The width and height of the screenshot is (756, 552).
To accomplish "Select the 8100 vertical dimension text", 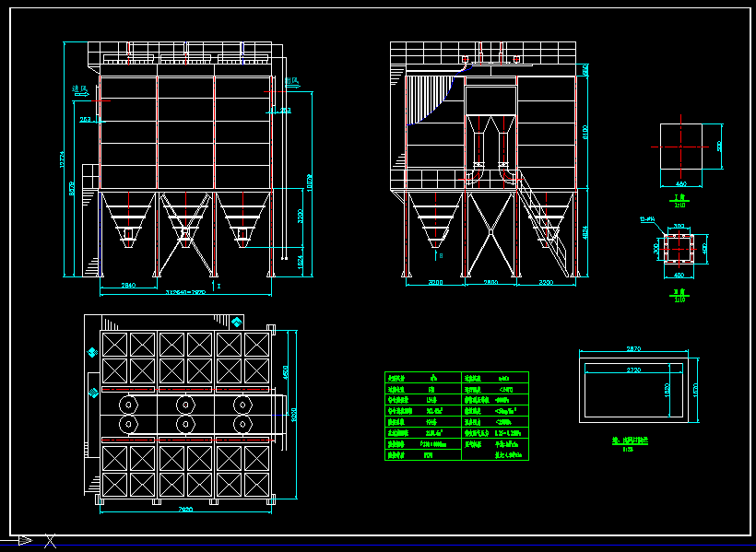I will (x=585, y=132).
